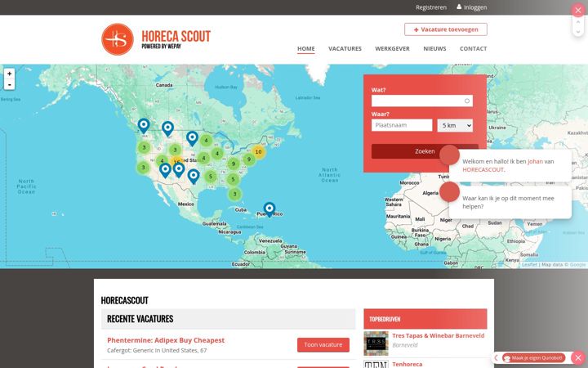Select the map pin over Montana
588x368 pixels.
(167, 128)
